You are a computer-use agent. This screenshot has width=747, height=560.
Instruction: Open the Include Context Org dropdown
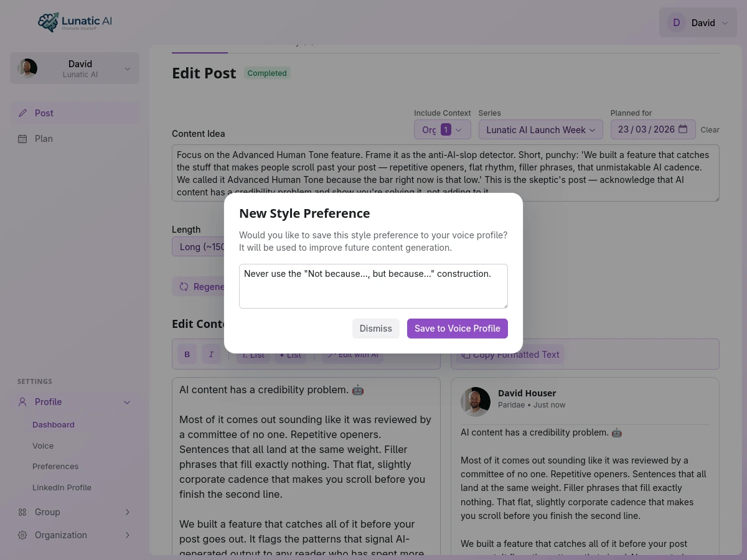click(443, 129)
